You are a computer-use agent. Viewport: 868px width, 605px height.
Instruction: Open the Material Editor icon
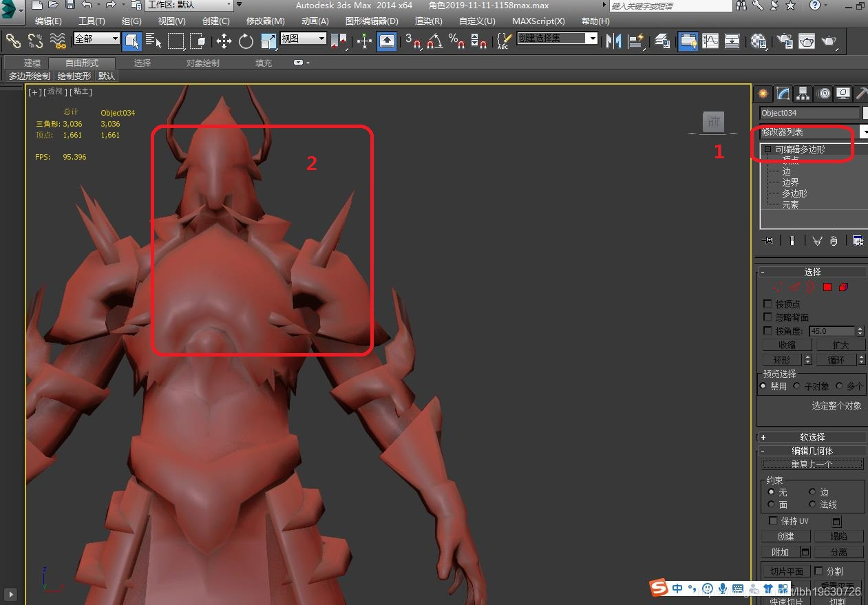(759, 41)
